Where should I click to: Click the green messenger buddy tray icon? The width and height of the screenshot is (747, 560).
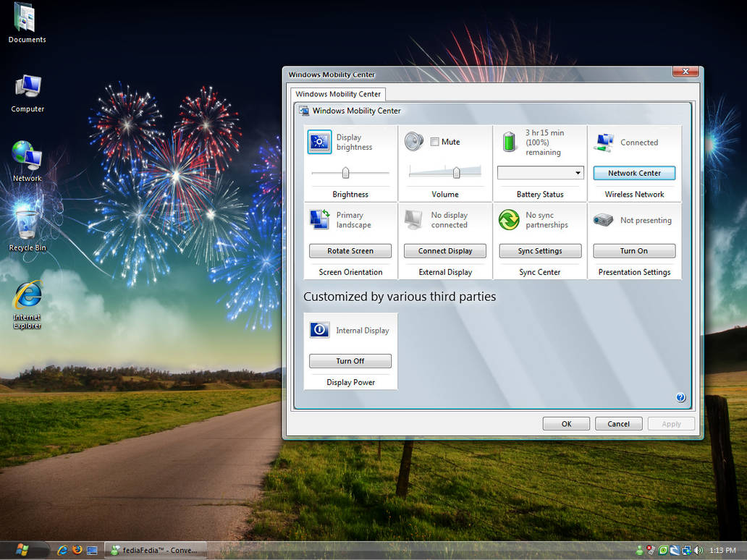pos(639,551)
